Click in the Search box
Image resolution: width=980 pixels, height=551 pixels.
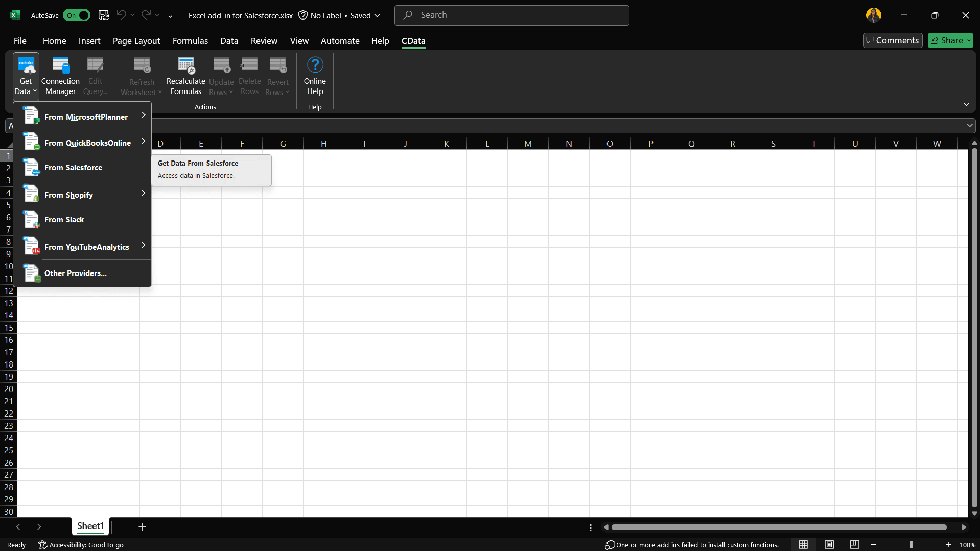click(512, 15)
